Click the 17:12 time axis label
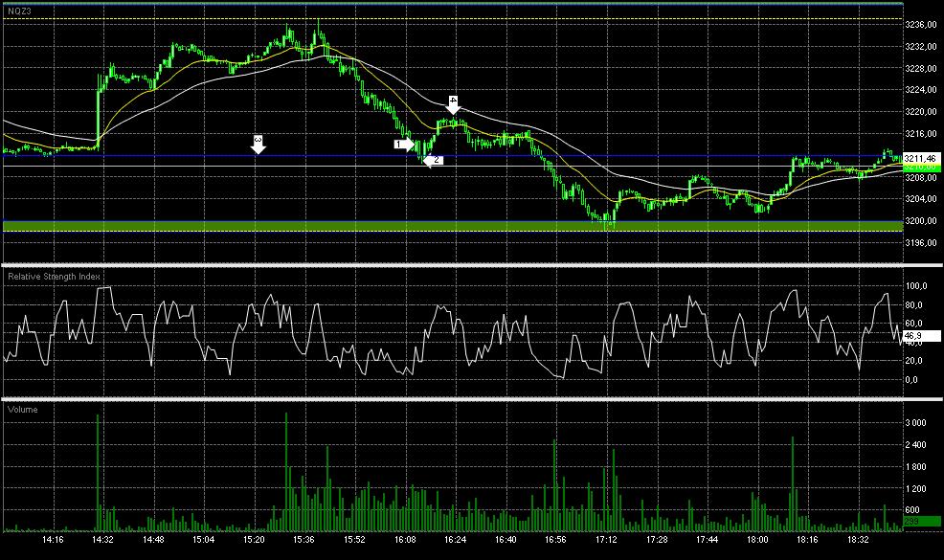The image size is (944, 560). click(606, 540)
